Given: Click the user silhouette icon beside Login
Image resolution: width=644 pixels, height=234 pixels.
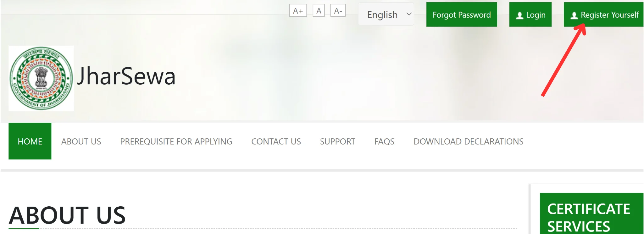Looking at the screenshot, I should [x=519, y=15].
